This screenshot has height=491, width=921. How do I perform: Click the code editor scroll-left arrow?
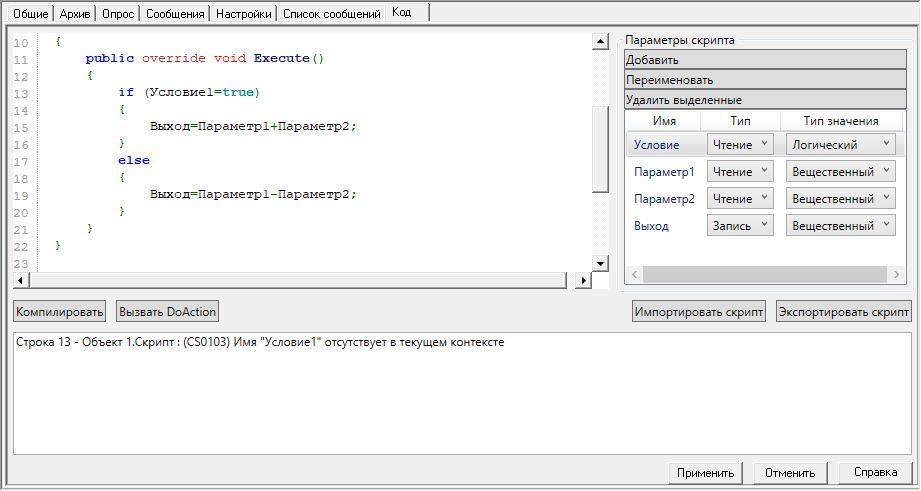pyautogui.click(x=21, y=280)
